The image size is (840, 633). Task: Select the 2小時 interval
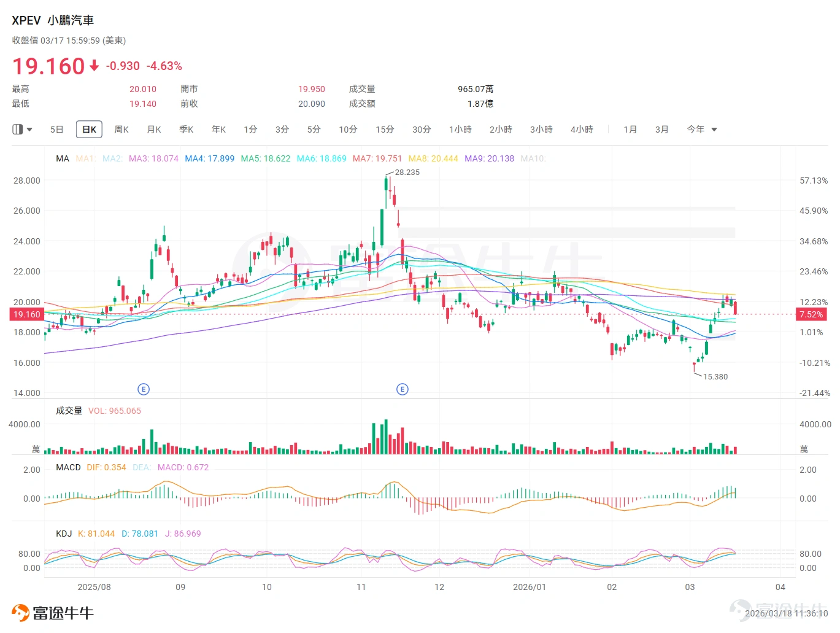pyautogui.click(x=501, y=130)
